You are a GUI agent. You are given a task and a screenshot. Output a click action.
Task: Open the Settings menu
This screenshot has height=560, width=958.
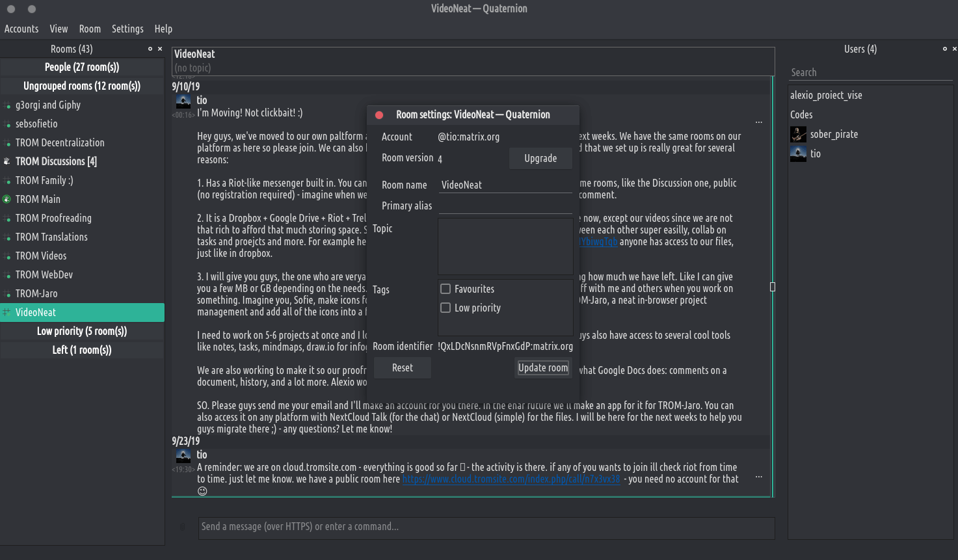click(127, 29)
